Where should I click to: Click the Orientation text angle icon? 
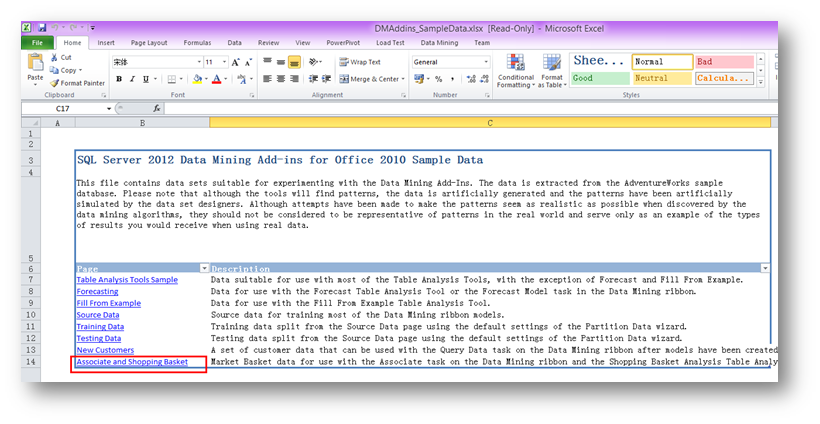click(313, 62)
